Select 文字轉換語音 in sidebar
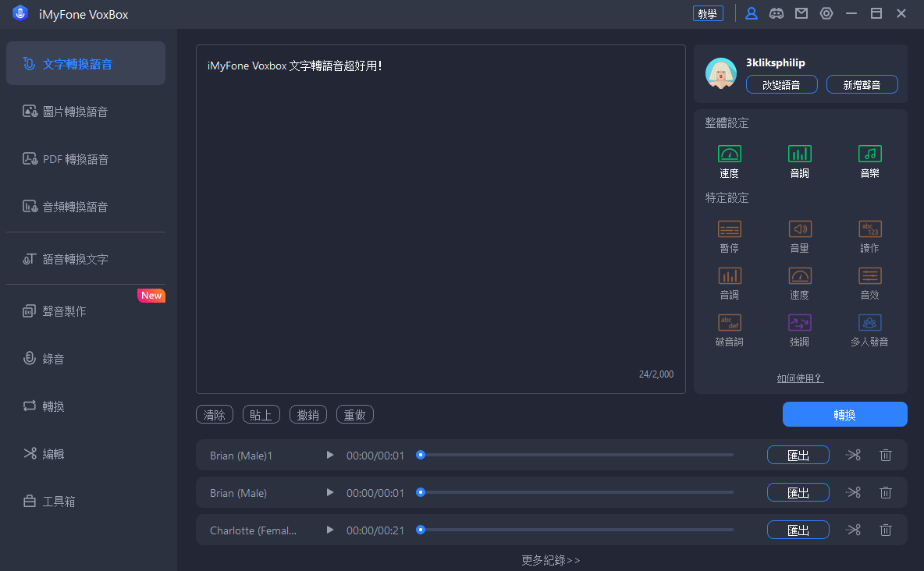Image resolution: width=924 pixels, height=571 pixels. point(85,63)
